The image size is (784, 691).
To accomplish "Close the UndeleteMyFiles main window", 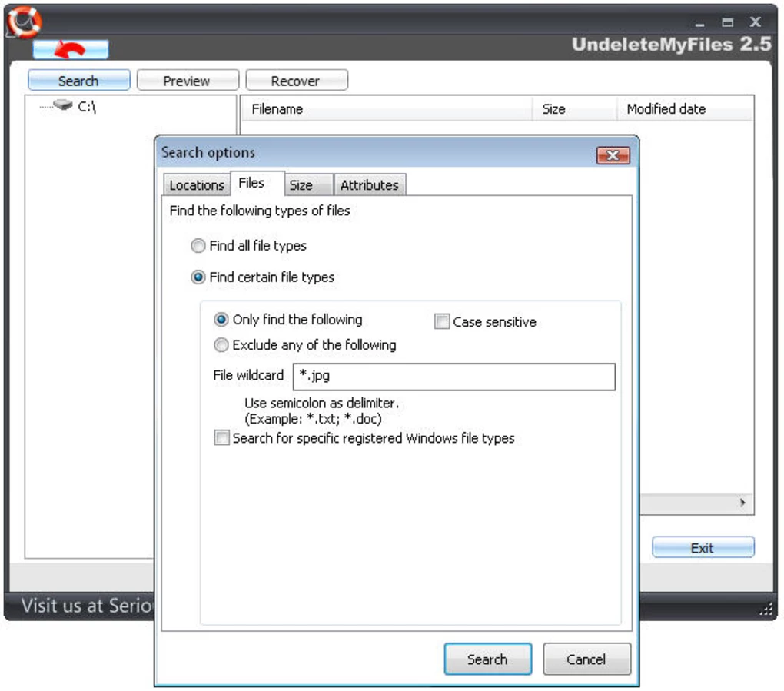I will (755, 22).
